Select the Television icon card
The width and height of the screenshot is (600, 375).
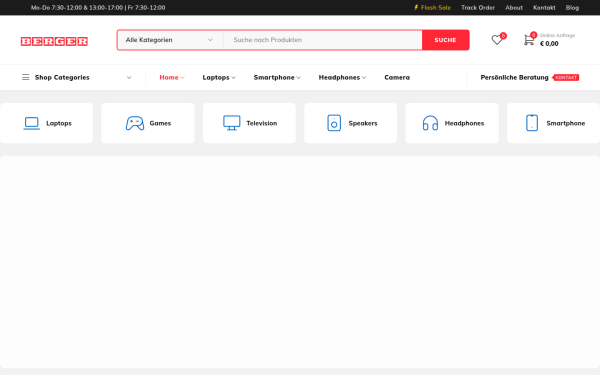(249, 123)
